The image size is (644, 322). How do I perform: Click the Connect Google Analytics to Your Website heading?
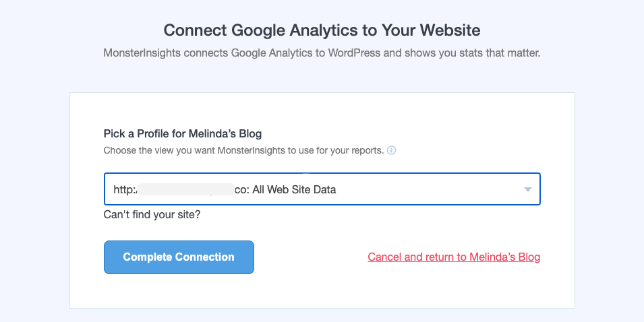(322, 30)
